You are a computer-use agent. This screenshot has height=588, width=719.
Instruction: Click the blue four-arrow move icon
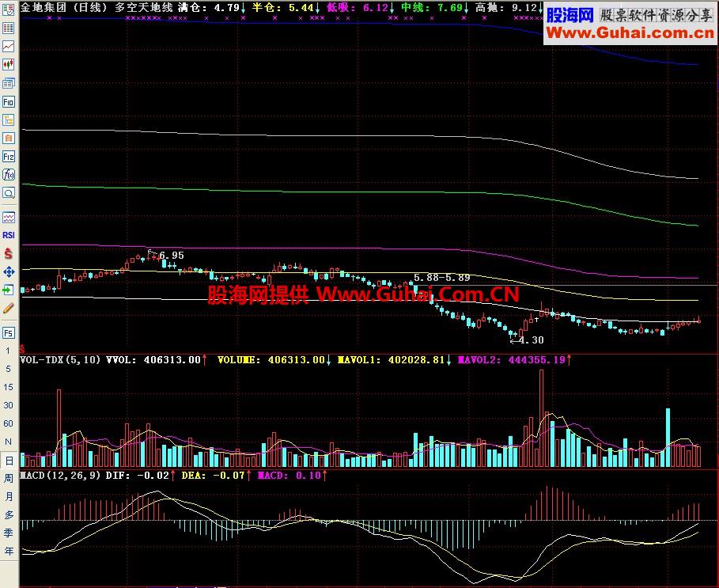(8, 272)
